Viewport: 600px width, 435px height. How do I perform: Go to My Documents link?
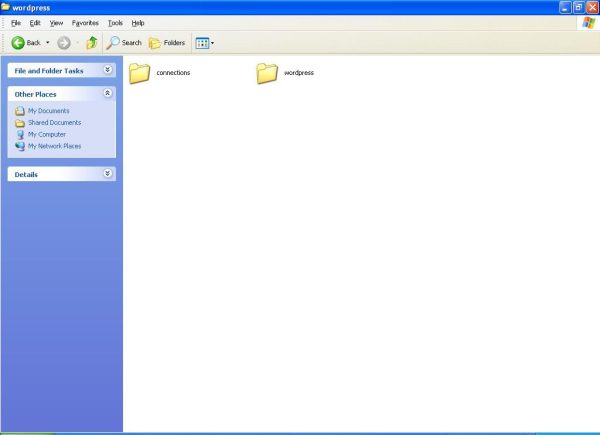pos(49,111)
